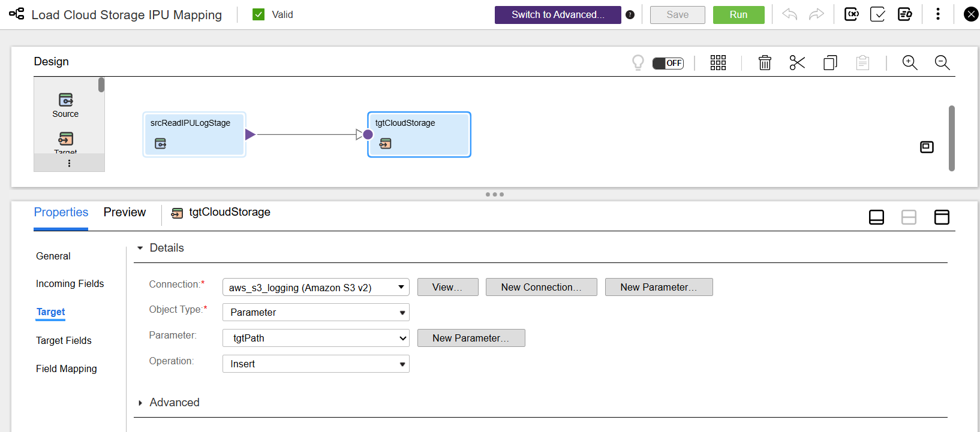
Task: Maximize the properties panel layout
Action: (942, 217)
